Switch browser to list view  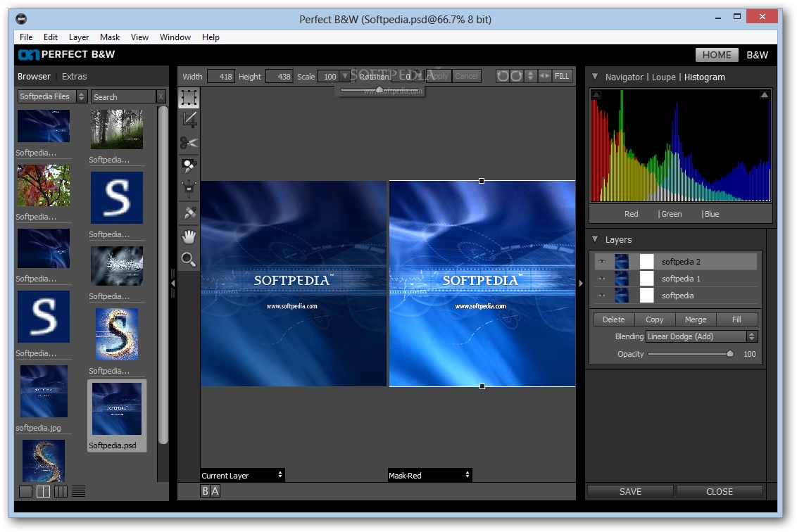click(78, 491)
